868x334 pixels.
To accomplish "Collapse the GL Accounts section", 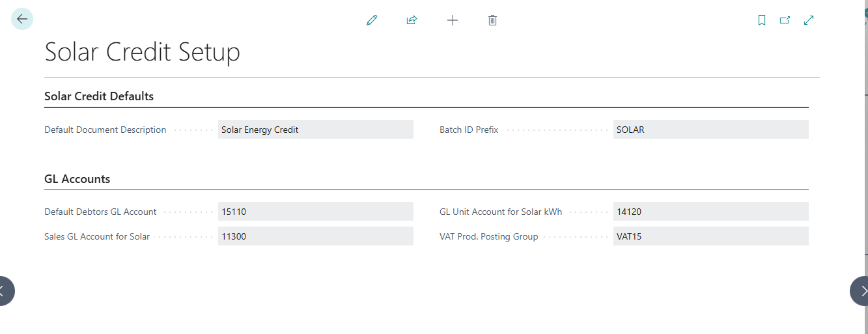I will click(x=77, y=179).
